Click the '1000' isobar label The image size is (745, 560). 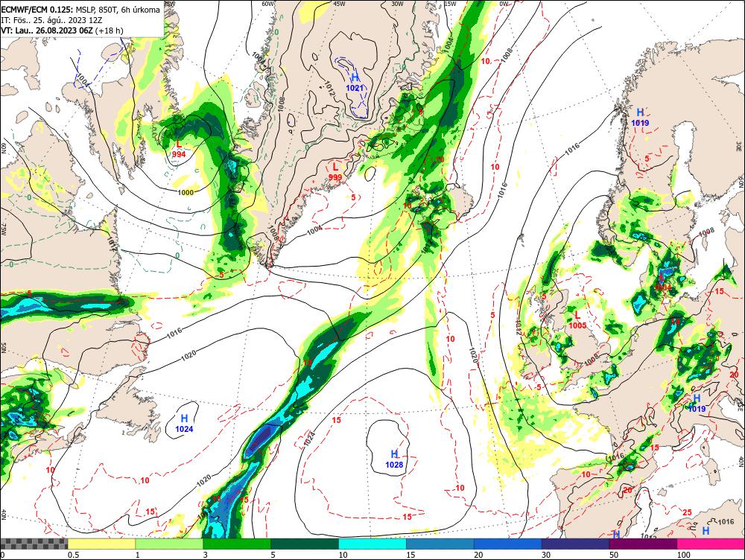point(186,192)
